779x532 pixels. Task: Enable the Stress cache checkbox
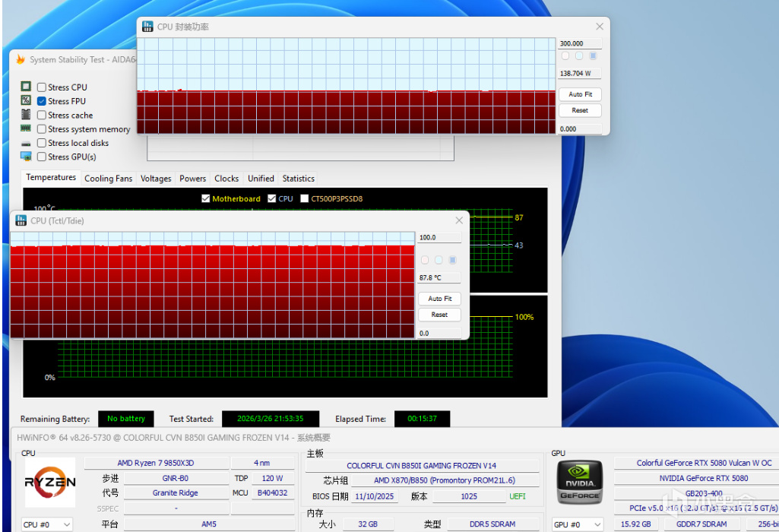(x=42, y=116)
